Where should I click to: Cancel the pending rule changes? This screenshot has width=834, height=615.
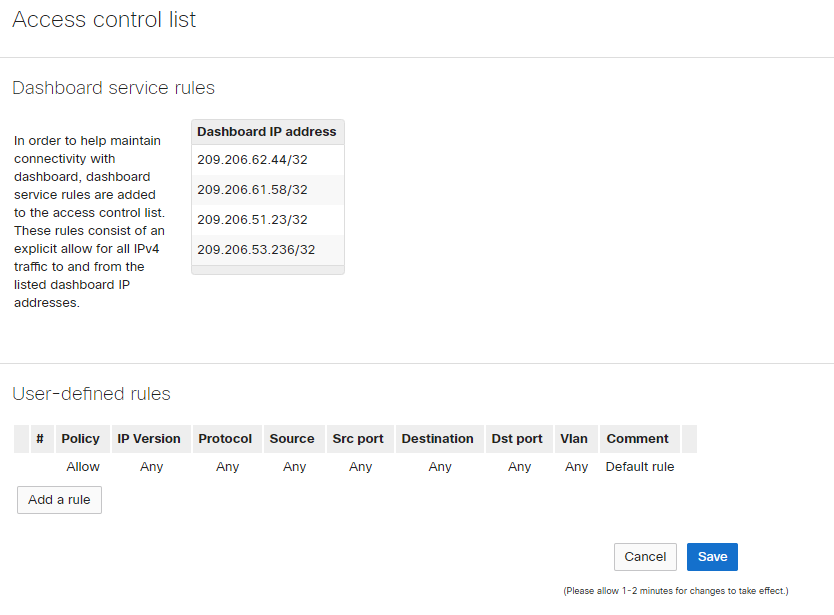[645, 557]
